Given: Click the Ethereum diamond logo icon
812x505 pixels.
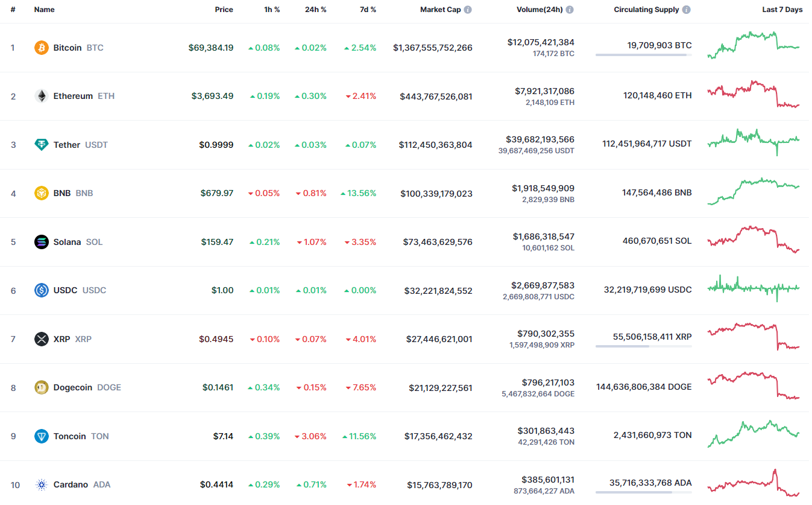Looking at the screenshot, I should [42, 96].
